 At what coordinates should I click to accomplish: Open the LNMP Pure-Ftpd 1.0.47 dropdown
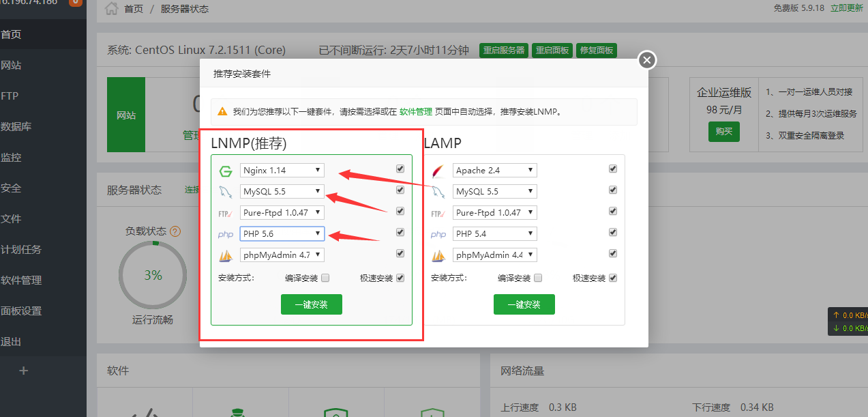282,212
